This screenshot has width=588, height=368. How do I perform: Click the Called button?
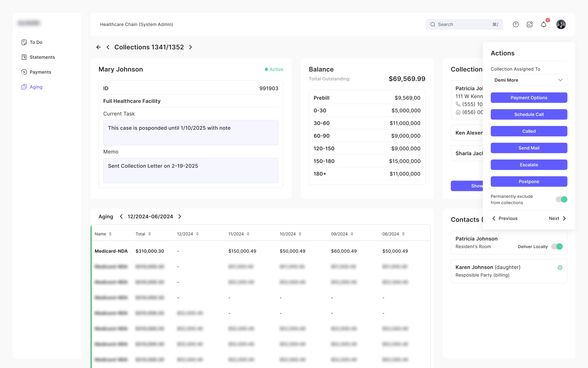[x=529, y=131]
